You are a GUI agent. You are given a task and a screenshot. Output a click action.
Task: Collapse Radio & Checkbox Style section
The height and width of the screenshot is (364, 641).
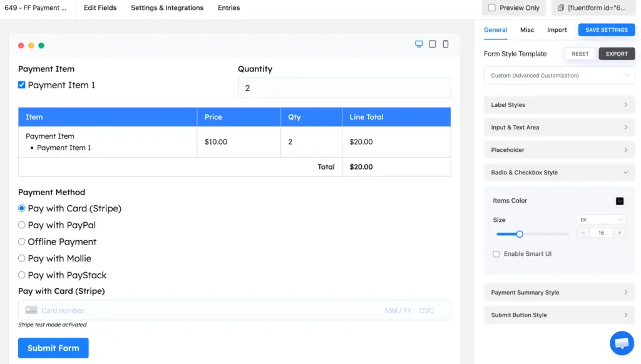(x=559, y=173)
